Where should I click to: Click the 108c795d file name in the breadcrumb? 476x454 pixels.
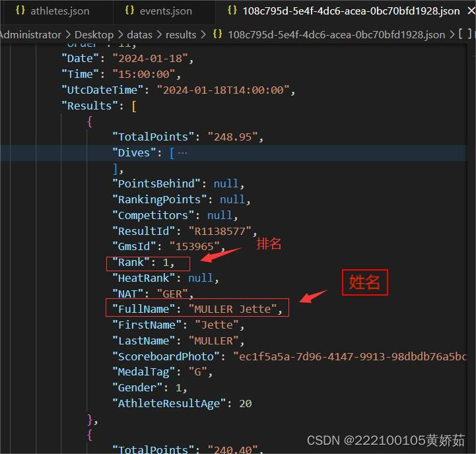(336, 34)
